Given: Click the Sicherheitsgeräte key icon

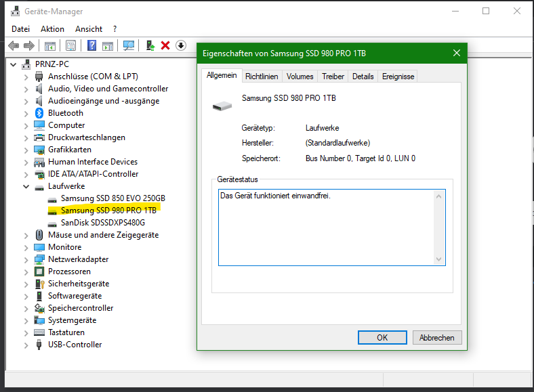Looking at the screenshot, I should [39, 284].
